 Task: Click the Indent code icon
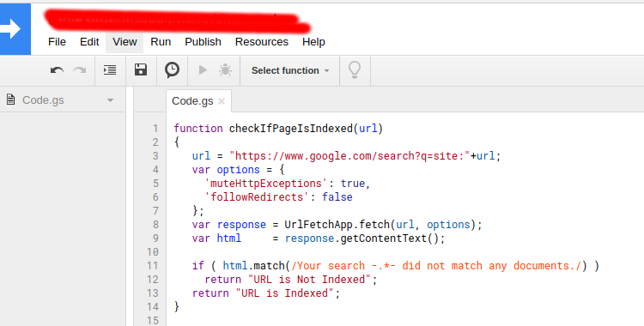(x=110, y=70)
